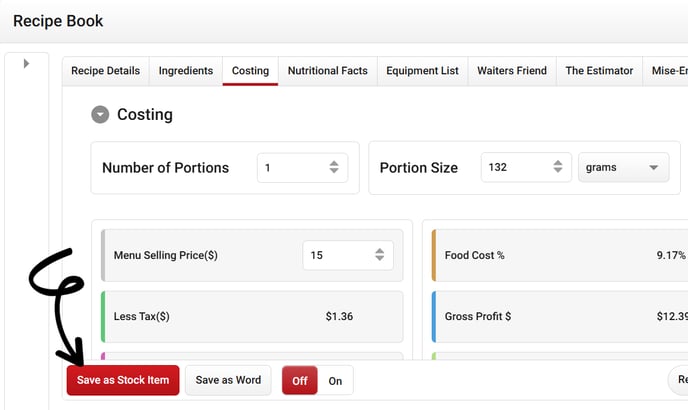Click the Menu Selling Price input
Screen dimensions: 688x410
coord(348,255)
